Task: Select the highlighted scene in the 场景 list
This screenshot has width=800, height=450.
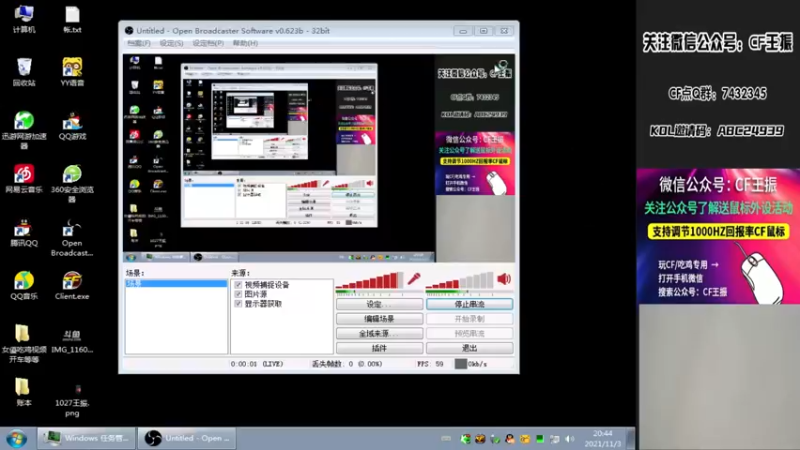Action: (176, 283)
